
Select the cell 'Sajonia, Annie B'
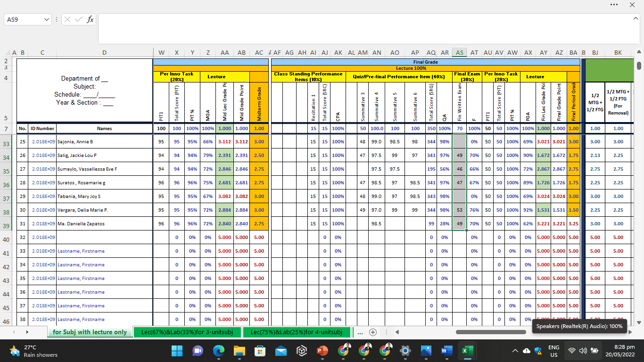(x=104, y=141)
